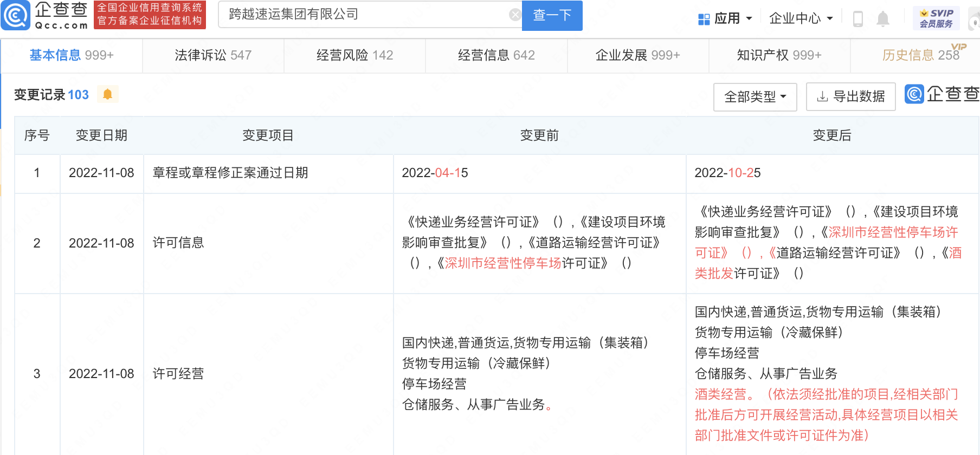Click the apps grid icon beside 应用
980x455 pixels.
704,19
